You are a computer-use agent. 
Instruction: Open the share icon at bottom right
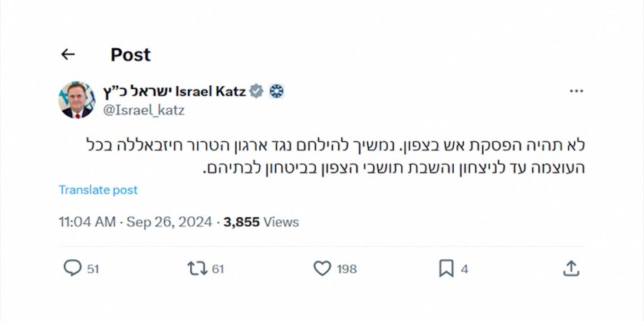point(570,268)
